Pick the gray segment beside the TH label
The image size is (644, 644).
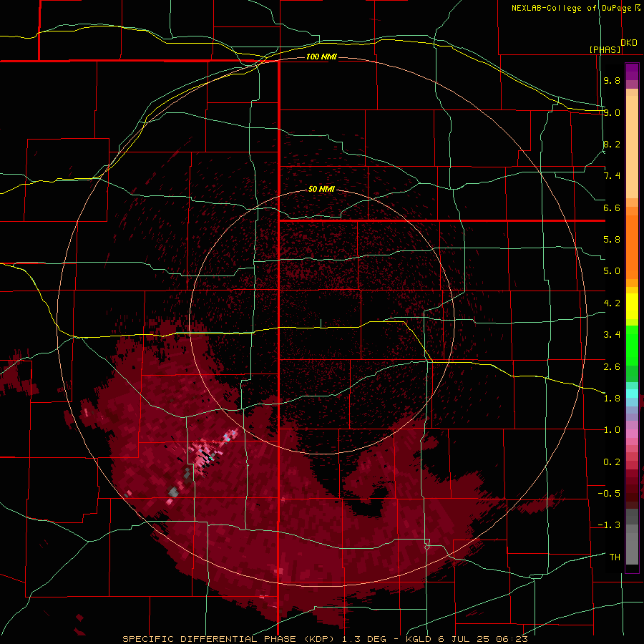pos(632,548)
